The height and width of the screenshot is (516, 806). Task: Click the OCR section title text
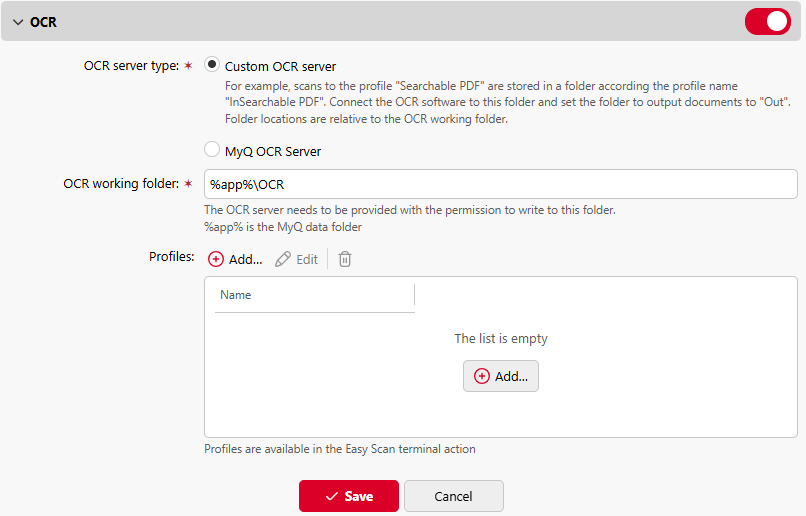(x=44, y=23)
